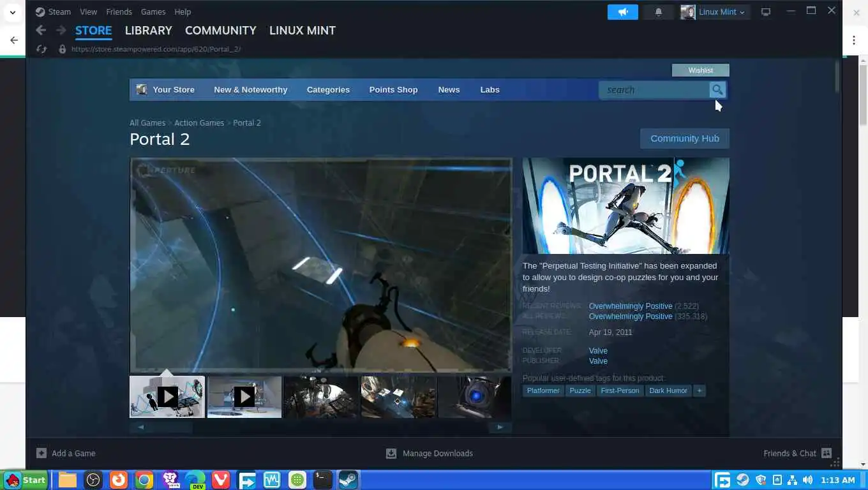Open the View menu
The width and height of the screenshot is (868, 490).
[88, 11]
